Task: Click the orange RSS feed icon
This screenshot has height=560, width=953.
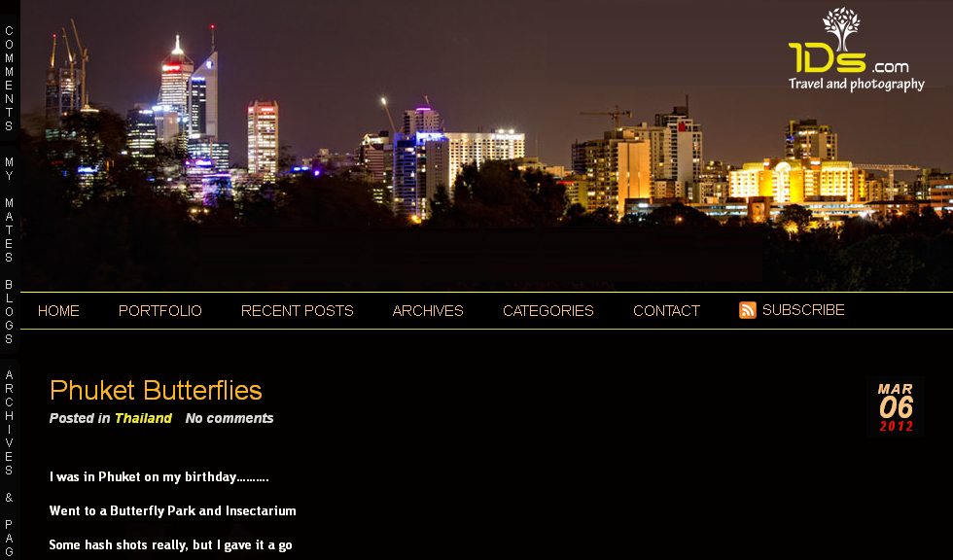Action: click(747, 310)
